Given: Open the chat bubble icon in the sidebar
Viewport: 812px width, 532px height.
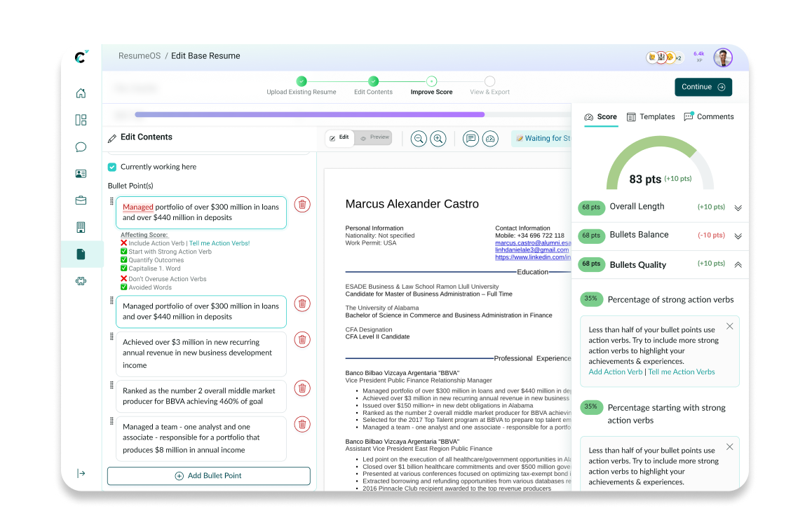Looking at the screenshot, I should [x=81, y=147].
